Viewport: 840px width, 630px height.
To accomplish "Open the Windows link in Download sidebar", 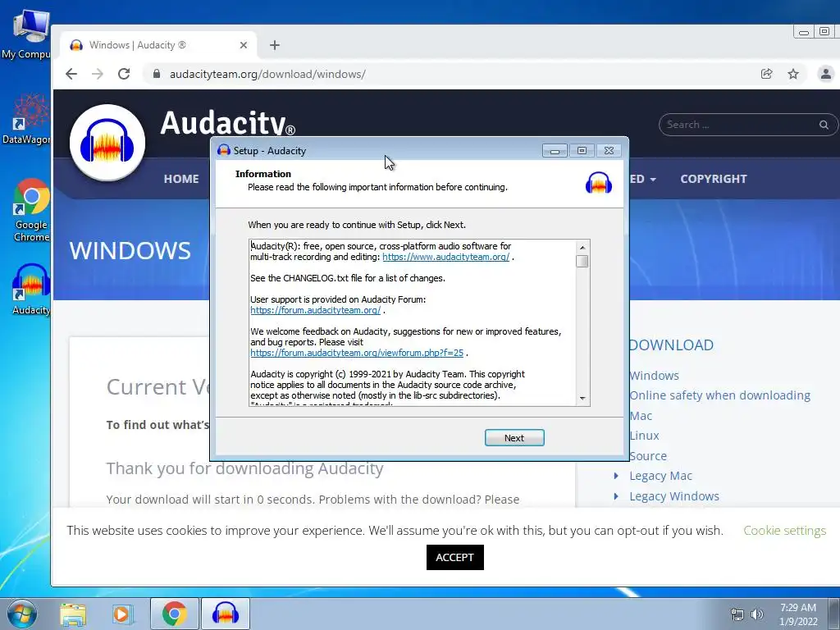I will (654, 376).
